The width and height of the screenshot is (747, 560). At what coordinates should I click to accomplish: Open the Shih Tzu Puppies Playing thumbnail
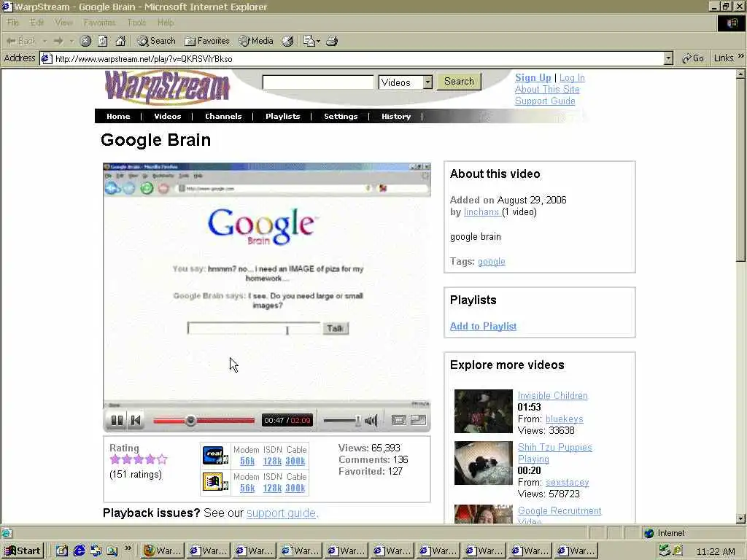tap(483, 463)
